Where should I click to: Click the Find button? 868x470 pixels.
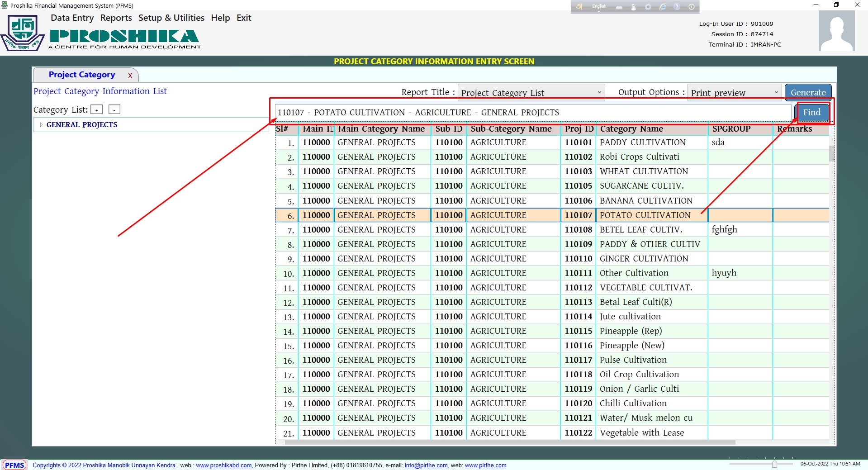(812, 112)
